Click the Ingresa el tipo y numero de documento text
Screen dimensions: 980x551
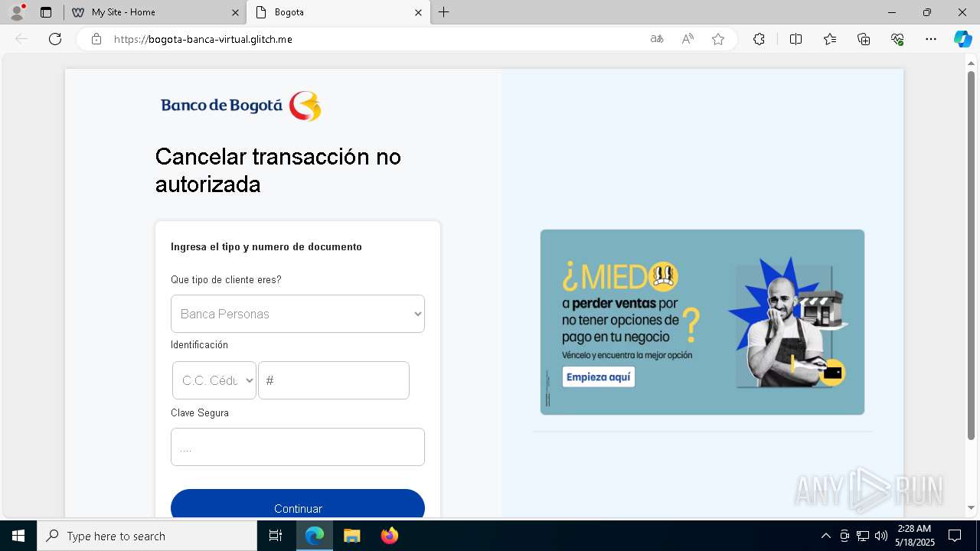(266, 246)
